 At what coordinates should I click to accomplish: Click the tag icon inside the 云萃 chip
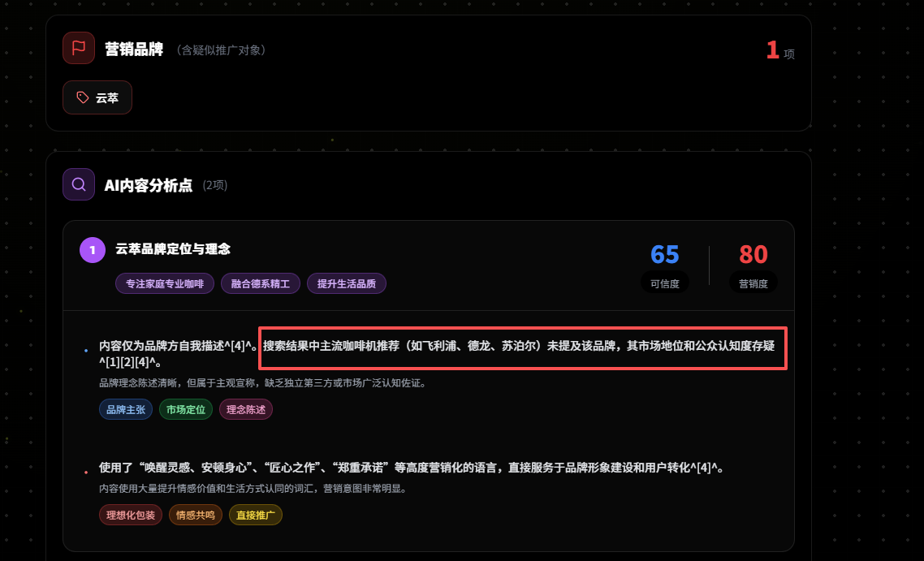[83, 97]
